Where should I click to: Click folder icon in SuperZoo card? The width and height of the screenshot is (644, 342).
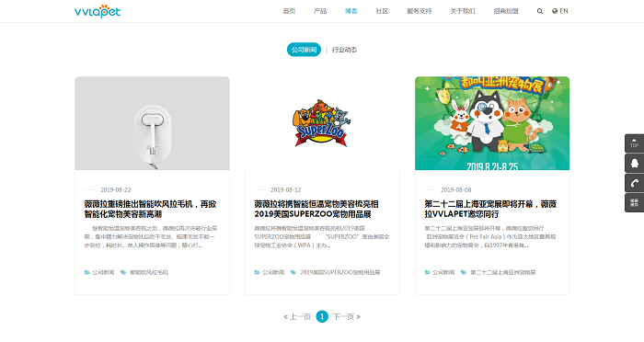[x=257, y=272]
